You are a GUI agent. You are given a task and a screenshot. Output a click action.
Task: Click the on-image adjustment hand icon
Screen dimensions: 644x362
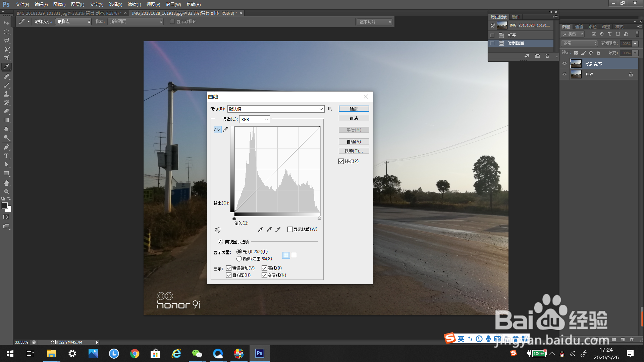[x=218, y=230]
